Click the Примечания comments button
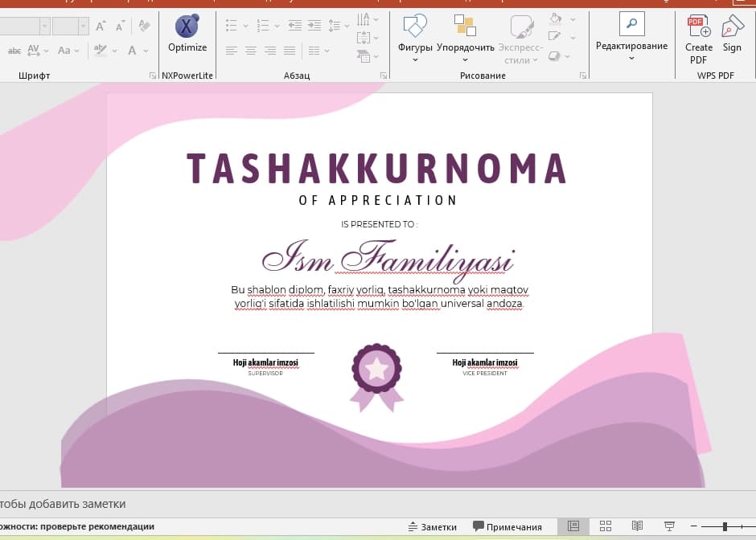This screenshot has height=540, width=756. pyautogui.click(x=507, y=527)
